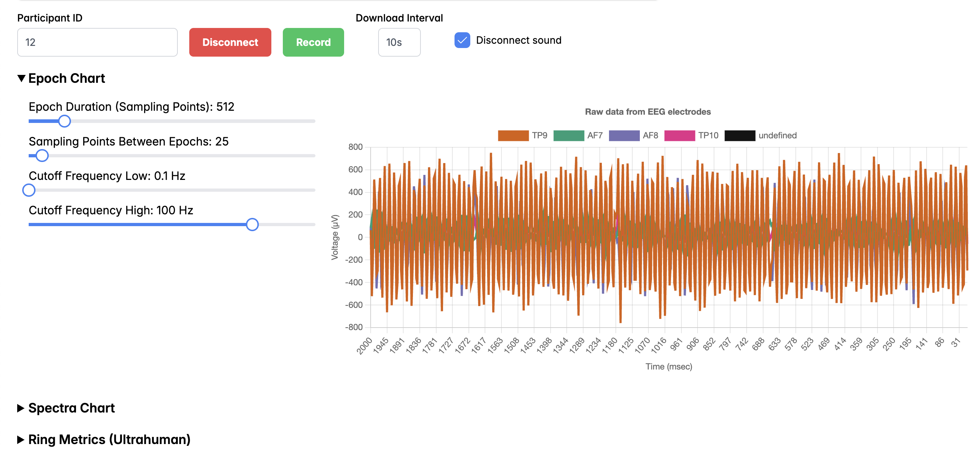Toggle the TP9 orange legend swatch
The image size is (980, 453).
pos(513,135)
